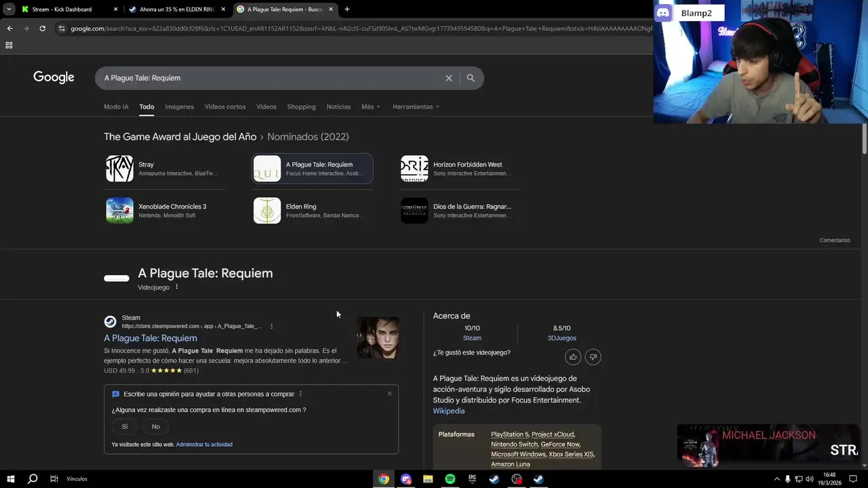
Task: Answer No to online purchase question
Action: [x=156, y=426]
